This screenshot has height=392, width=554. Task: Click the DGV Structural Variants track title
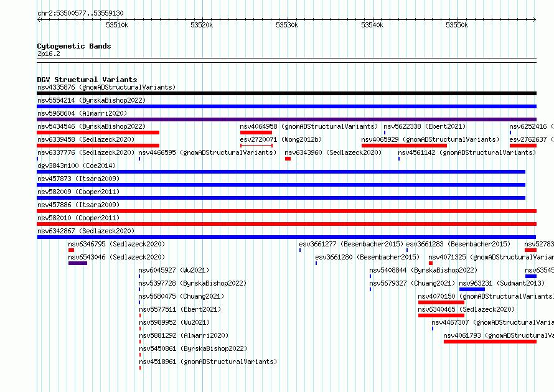point(87,80)
